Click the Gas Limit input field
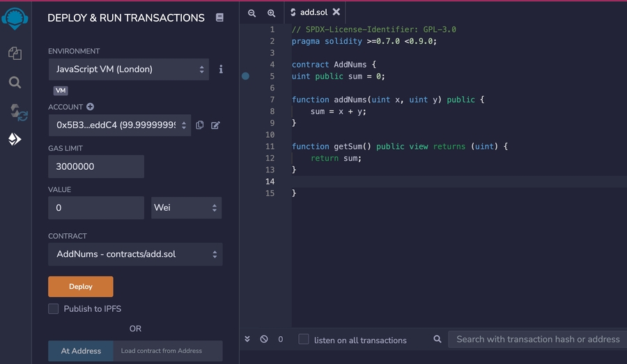Image resolution: width=627 pixels, height=364 pixels. [96, 167]
